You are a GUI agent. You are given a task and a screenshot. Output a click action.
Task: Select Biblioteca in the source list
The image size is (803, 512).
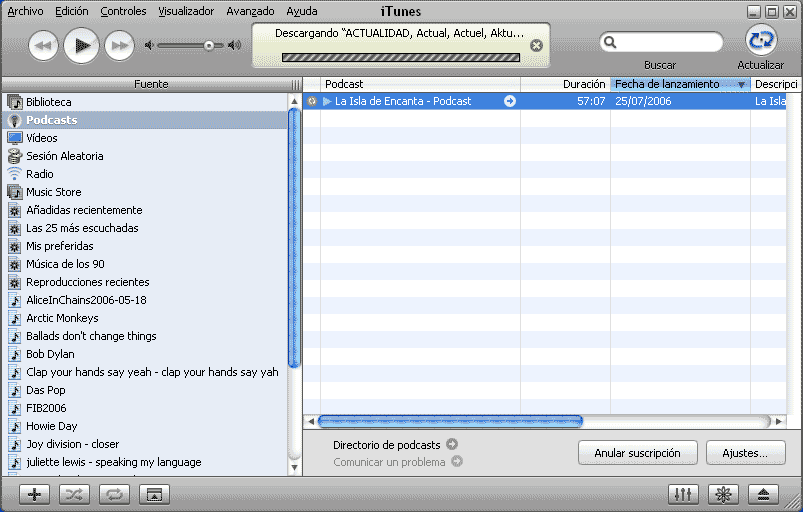pos(145,102)
